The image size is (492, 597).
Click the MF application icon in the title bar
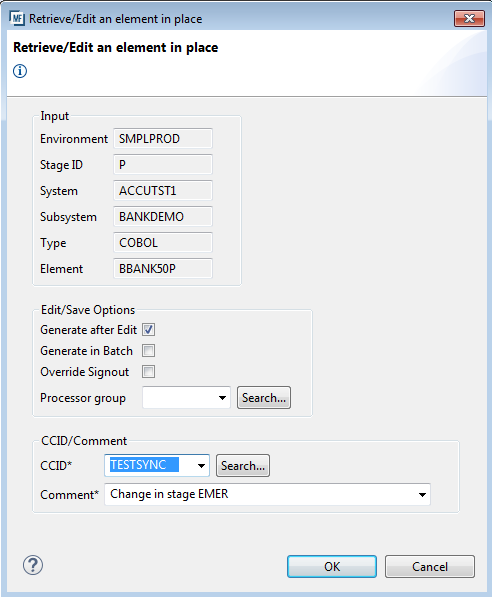(17, 18)
